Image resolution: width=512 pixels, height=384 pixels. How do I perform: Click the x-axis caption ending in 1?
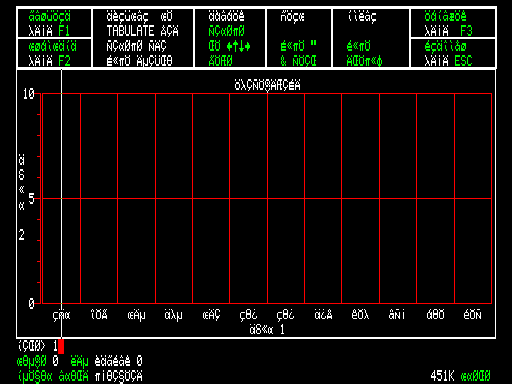pyautogui.click(x=267, y=330)
